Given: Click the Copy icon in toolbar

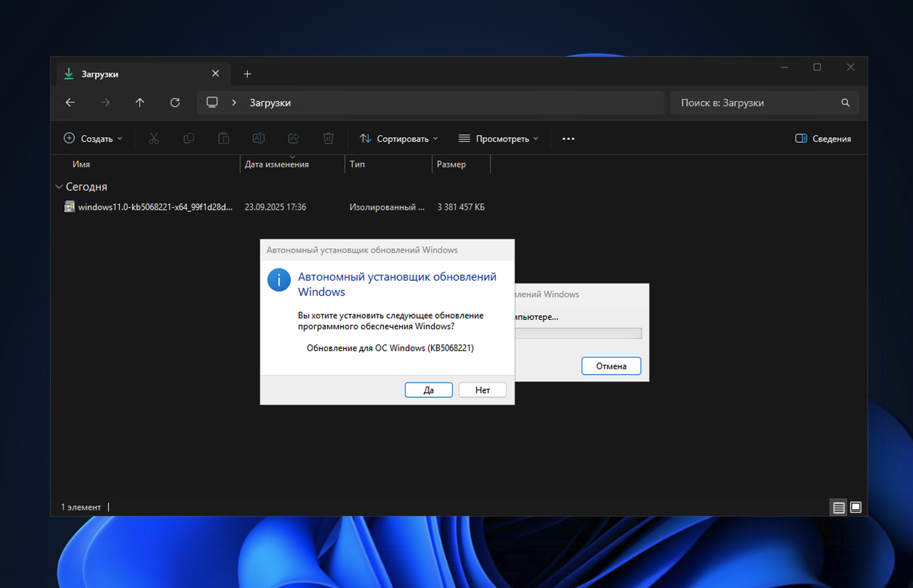Looking at the screenshot, I should click(x=189, y=139).
